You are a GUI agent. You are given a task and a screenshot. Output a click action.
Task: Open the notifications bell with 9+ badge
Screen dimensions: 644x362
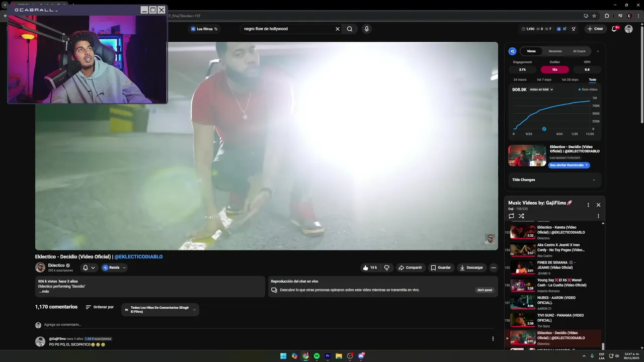614,29
